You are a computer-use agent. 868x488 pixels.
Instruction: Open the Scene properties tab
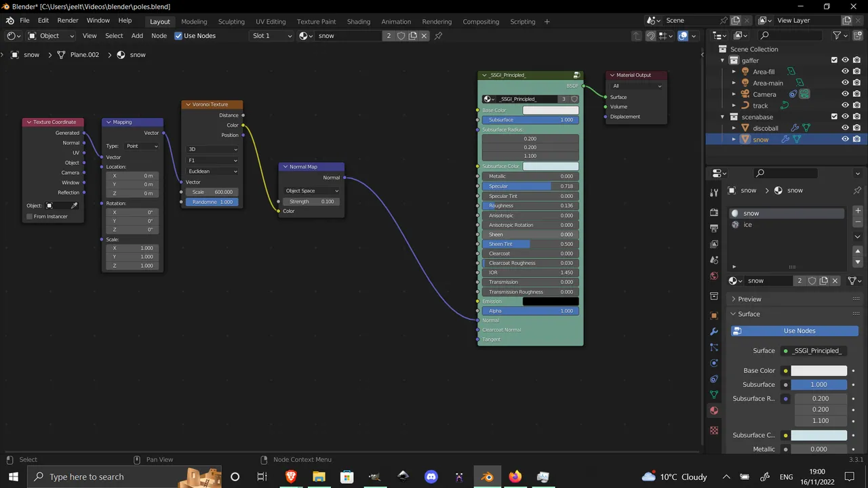[x=714, y=260]
